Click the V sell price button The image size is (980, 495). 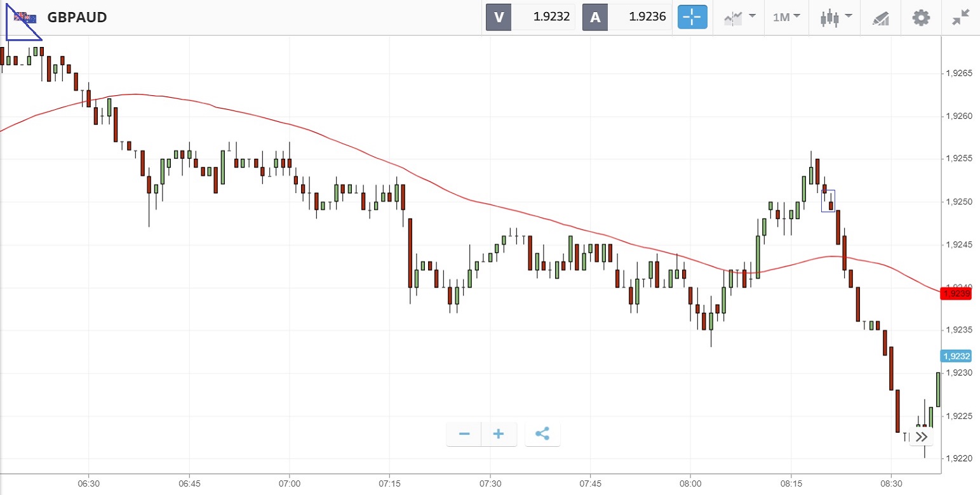click(530, 17)
